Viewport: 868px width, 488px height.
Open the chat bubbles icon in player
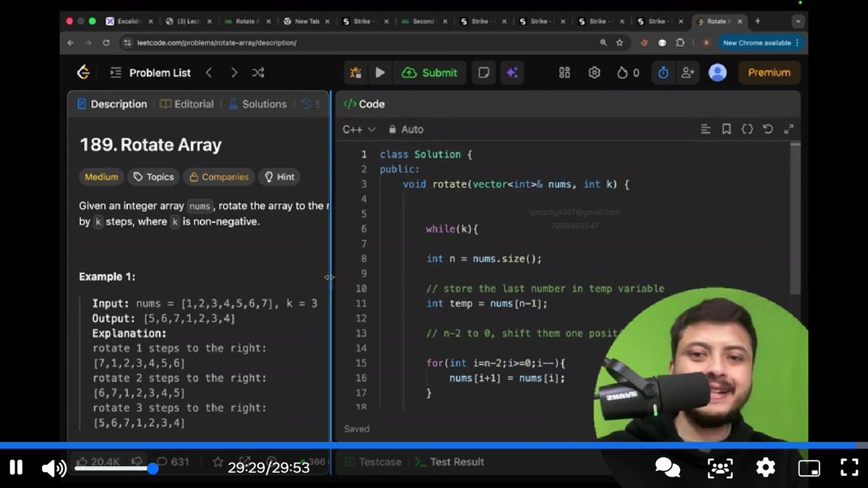667,467
